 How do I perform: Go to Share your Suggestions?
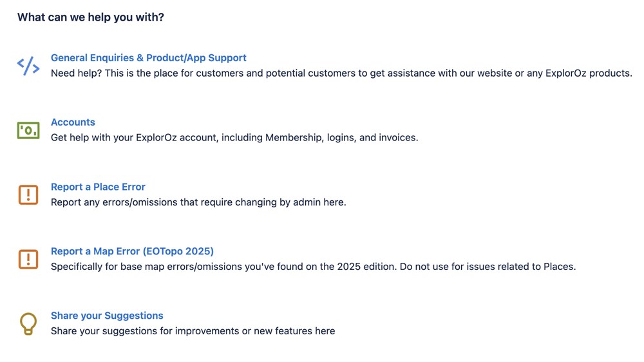point(107,316)
